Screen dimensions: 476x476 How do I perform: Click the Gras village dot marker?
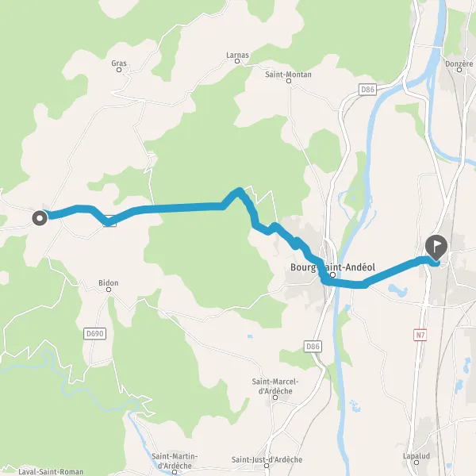(x=119, y=70)
